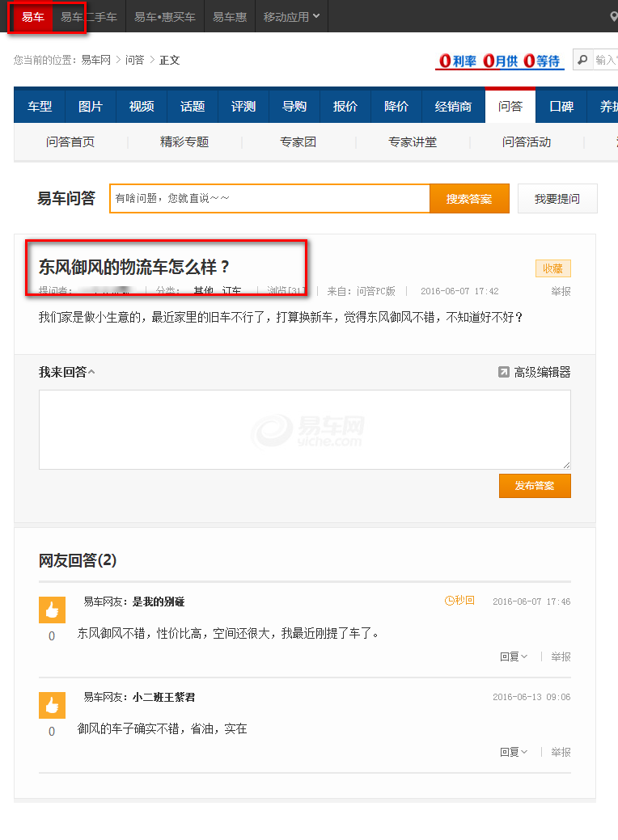Open 易车二手车 in the top bar
Viewport: 618px width, 840px height.
pos(89,17)
